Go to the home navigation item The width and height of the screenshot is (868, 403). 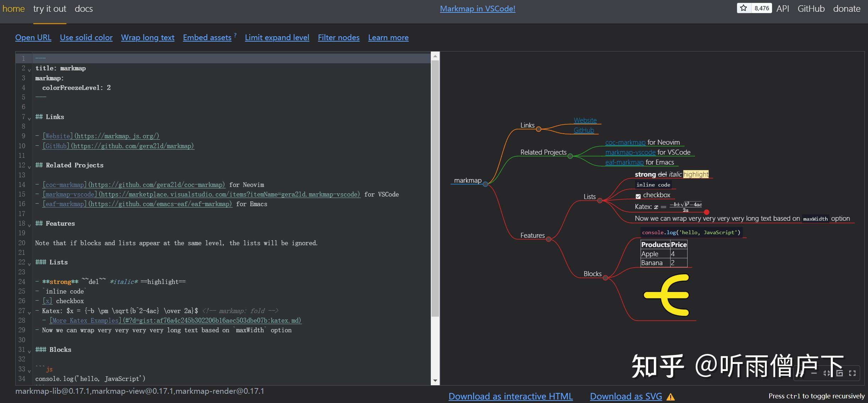[x=13, y=9]
